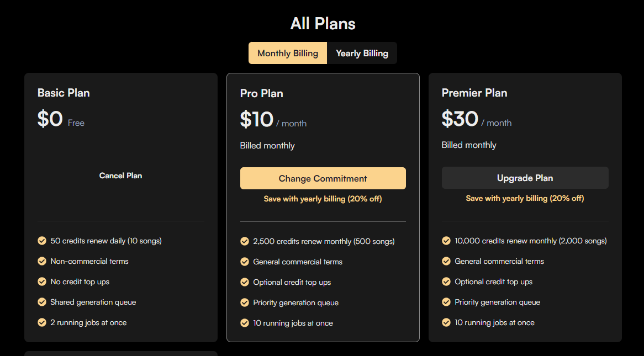
Task: Click checkmark icon next to Non-commercial terms
Action: tap(42, 261)
